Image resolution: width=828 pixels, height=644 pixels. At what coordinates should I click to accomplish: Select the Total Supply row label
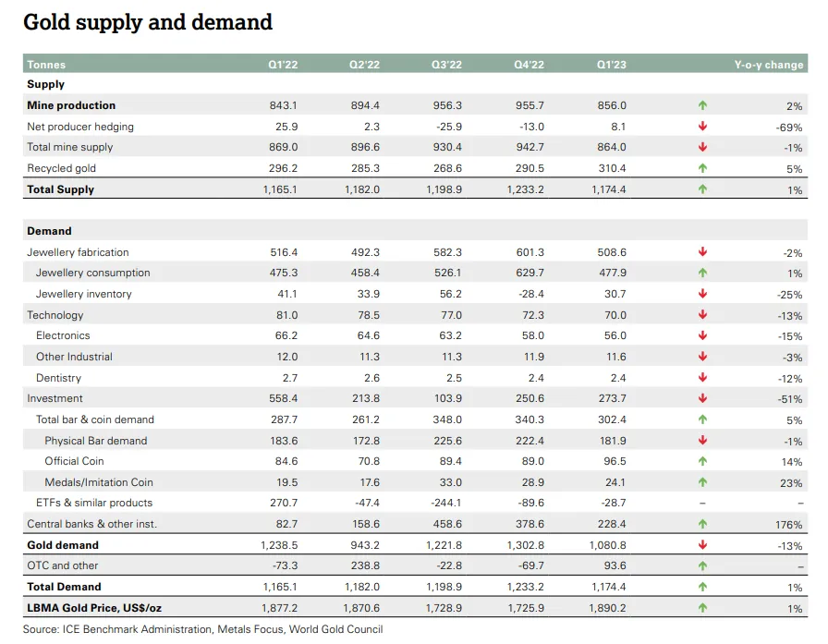coord(61,189)
